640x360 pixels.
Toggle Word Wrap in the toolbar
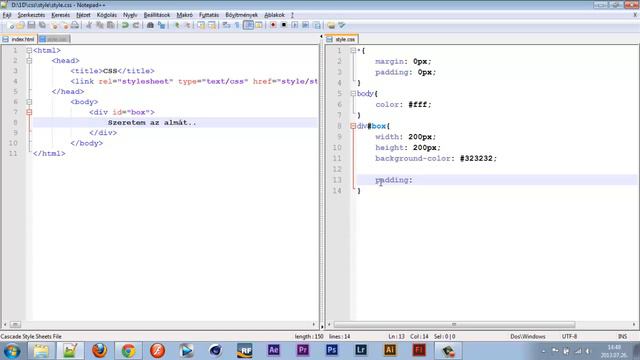(226, 25)
